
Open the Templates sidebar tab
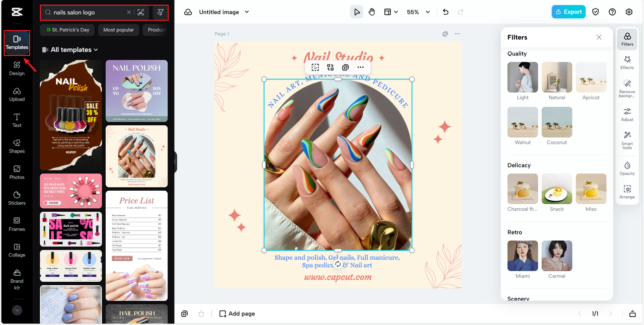tap(17, 43)
